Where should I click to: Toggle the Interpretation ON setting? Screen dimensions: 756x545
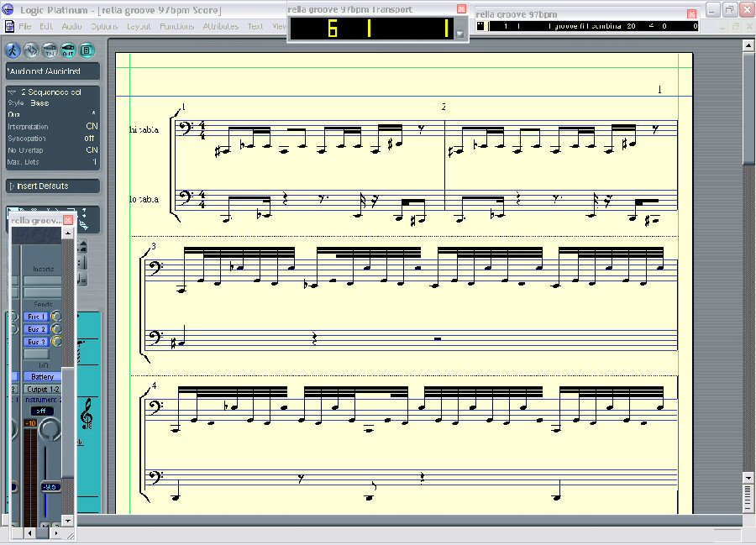(x=92, y=127)
